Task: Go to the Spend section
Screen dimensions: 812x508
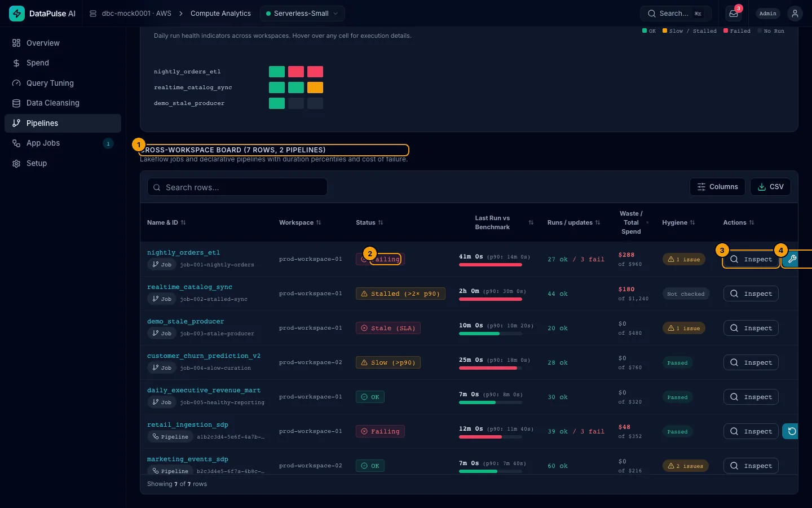Action: (x=63, y=63)
